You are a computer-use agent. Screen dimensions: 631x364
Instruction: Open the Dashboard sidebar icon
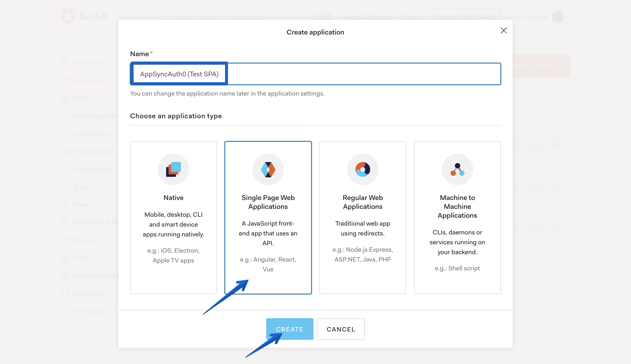65,63
